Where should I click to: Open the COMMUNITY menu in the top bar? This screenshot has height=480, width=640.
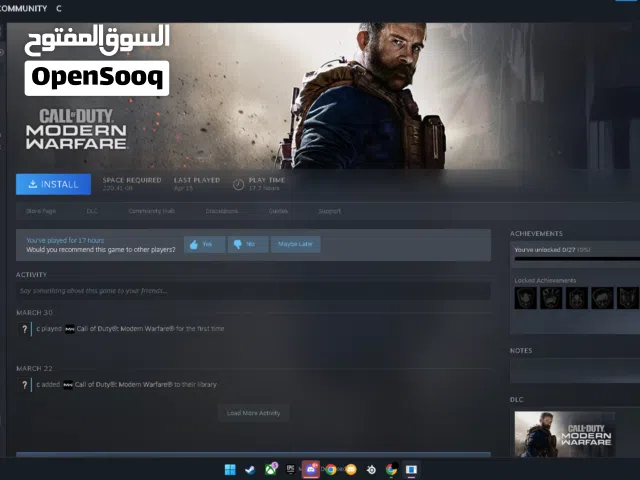click(x=23, y=8)
